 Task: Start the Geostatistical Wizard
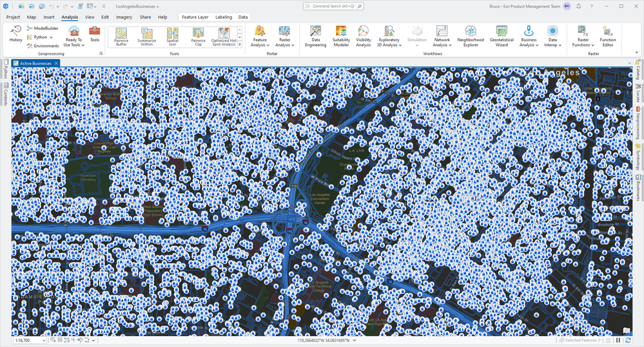pos(502,36)
